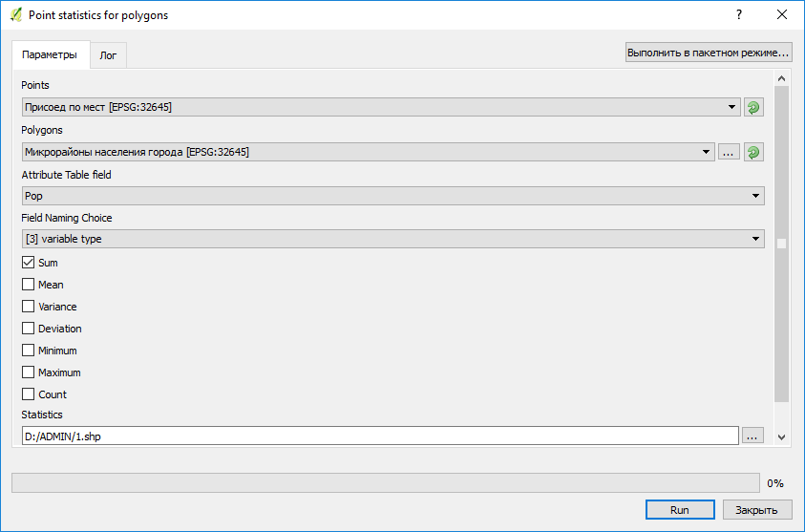
Task: Click the Statistics output path field
Action: pos(380,436)
